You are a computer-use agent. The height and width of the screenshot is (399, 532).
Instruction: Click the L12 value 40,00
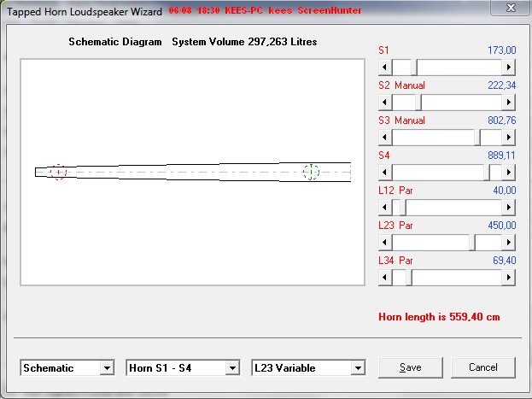click(x=505, y=191)
